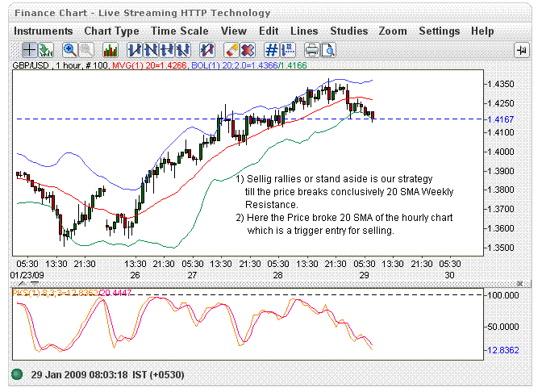Open the Instruments menu
Screen dimensions: 542x392
[x=44, y=31]
